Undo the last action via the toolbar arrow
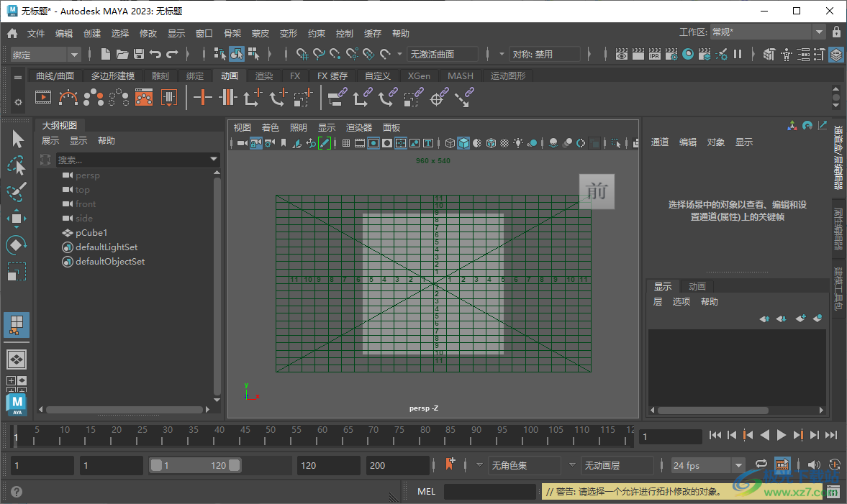 [155, 54]
